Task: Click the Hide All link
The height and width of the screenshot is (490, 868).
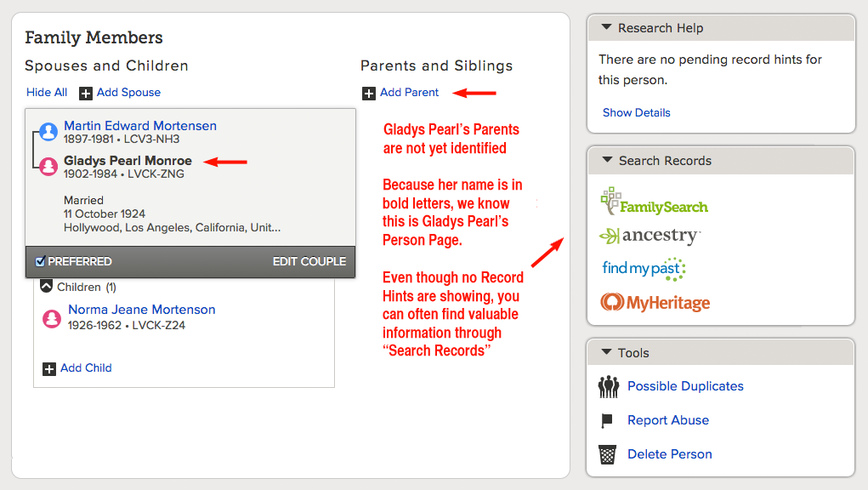Action: (x=47, y=93)
